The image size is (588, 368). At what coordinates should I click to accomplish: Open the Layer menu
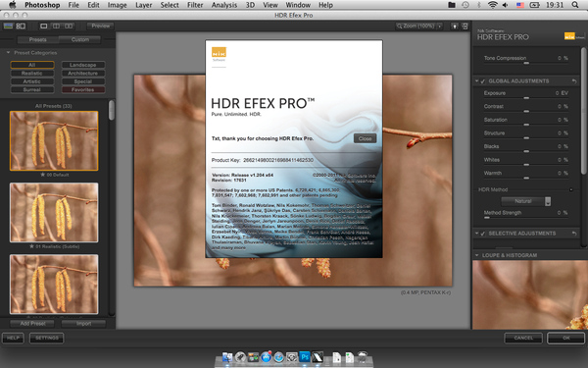(x=143, y=5)
